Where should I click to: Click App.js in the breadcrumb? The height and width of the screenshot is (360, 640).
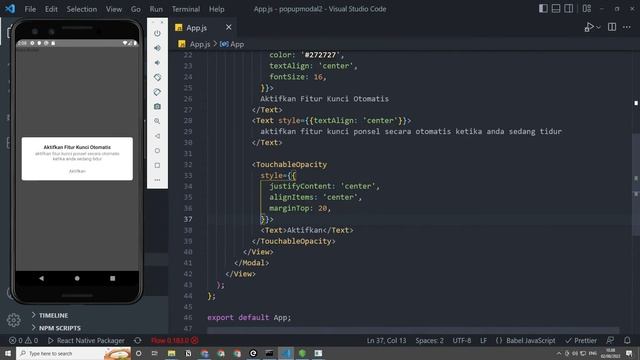click(200, 44)
